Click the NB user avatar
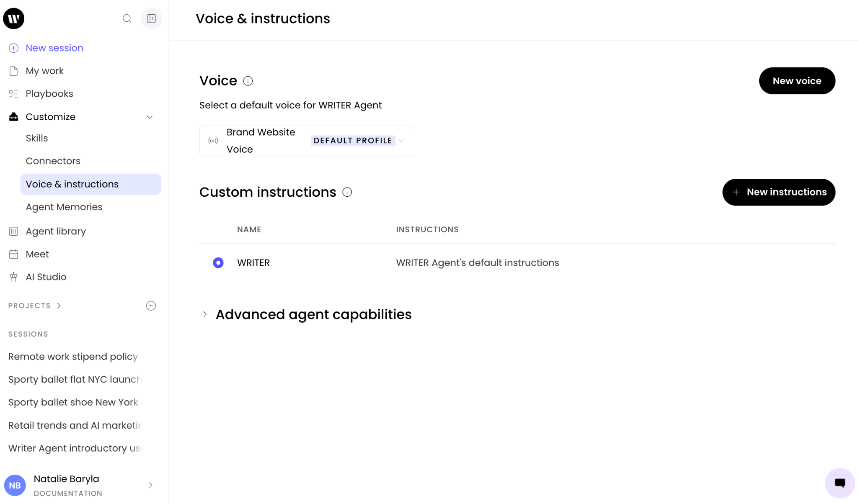This screenshot has width=858, height=504. coord(15,485)
